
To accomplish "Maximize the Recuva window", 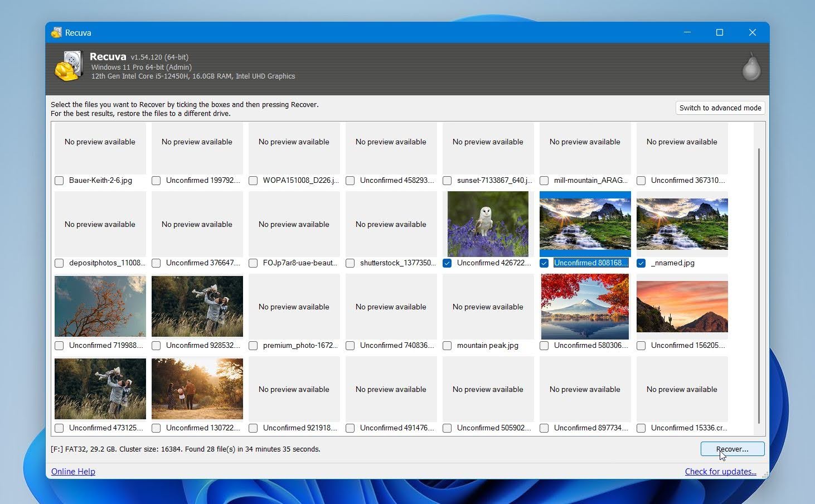I will (720, 32).
